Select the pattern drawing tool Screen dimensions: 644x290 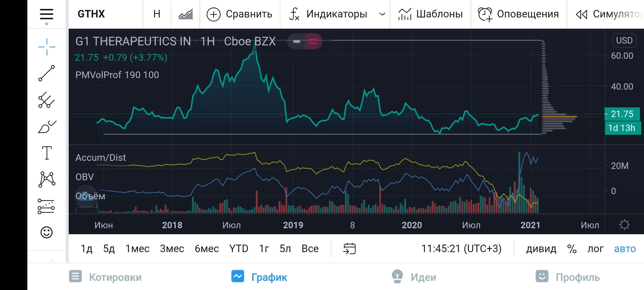[x=47, y=179]
